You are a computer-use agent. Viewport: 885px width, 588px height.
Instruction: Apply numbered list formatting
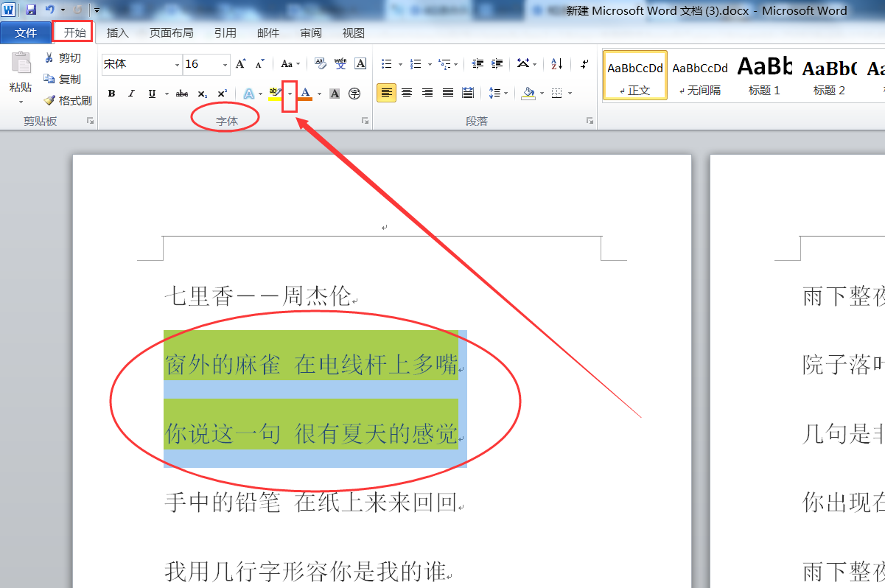[416, 64]
